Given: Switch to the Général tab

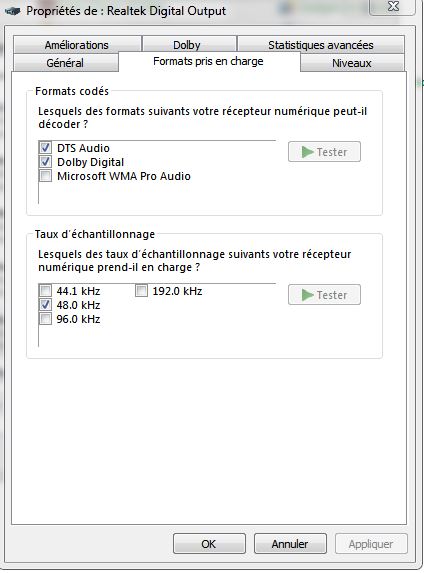Looking at the screenshot, I should point(65,62).
